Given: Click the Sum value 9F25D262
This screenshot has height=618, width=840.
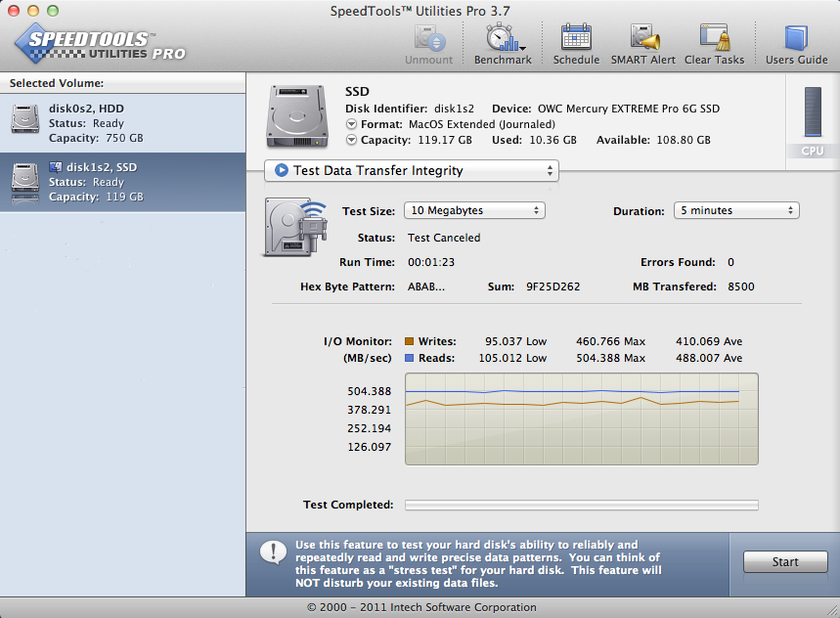Looking at the screenshot, I should click(553, 287).
